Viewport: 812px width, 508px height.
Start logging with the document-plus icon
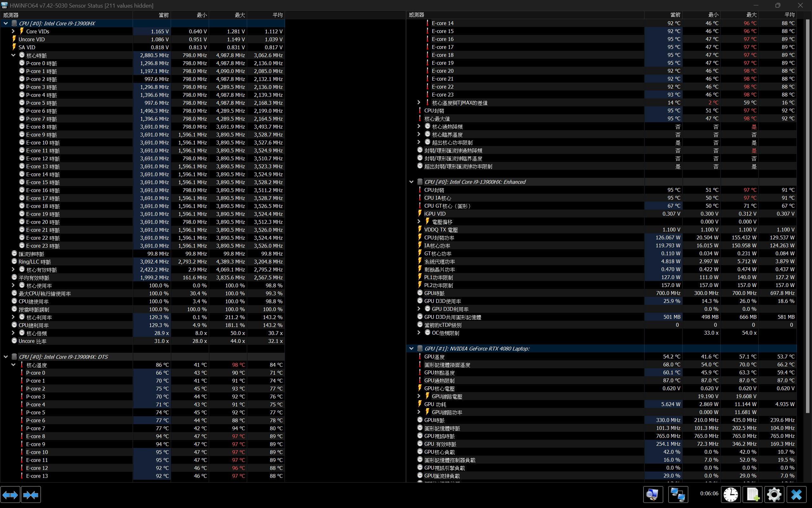753,495
